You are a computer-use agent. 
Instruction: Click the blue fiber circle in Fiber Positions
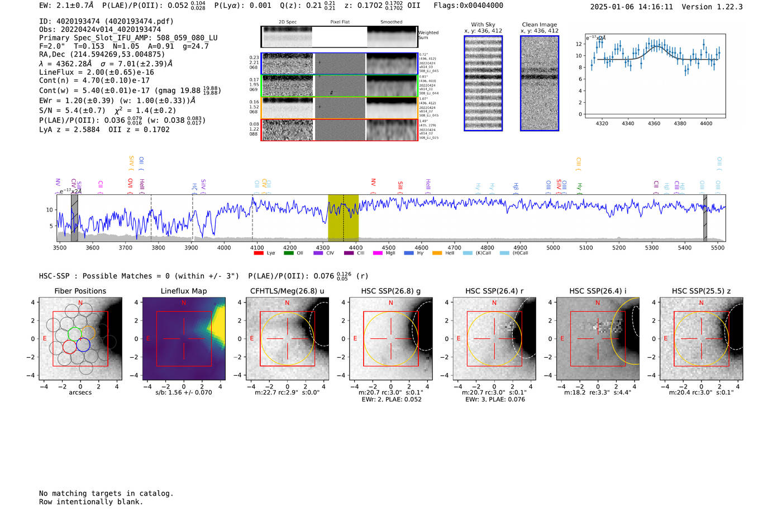coord(83,345)
